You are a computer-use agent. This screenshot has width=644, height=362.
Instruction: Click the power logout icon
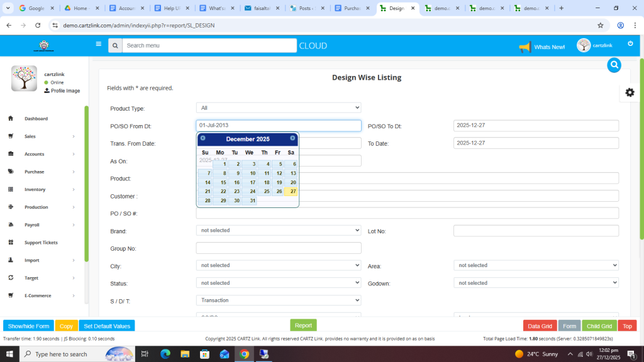pos(630,43)
